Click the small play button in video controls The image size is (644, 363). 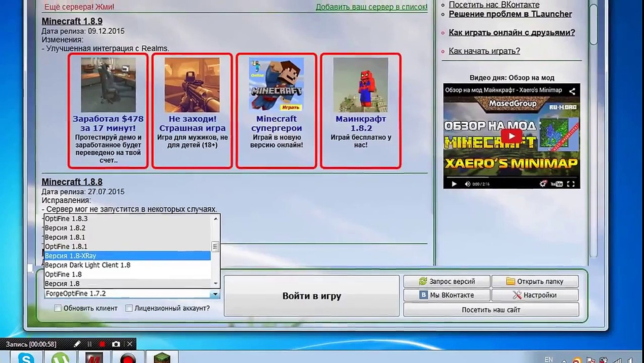(x=454, y=184)
